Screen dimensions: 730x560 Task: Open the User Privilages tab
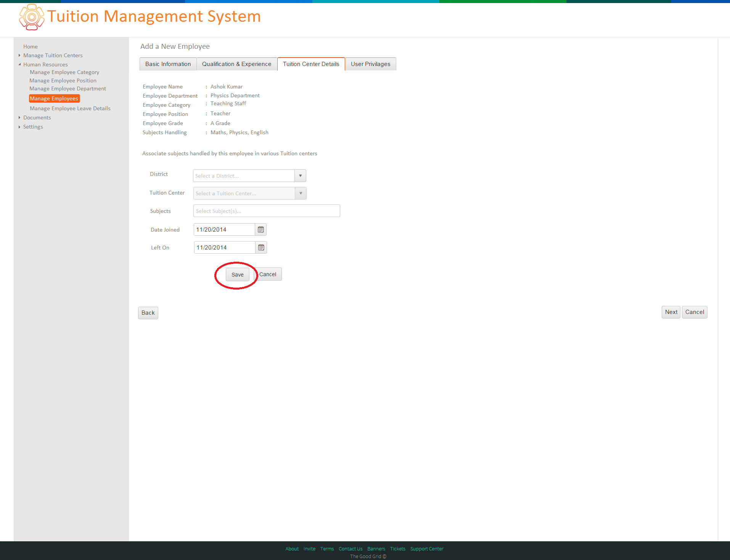371,64
